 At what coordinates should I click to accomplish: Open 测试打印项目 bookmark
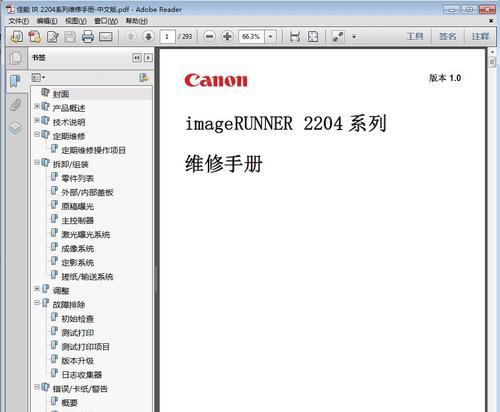pos(85,347)
